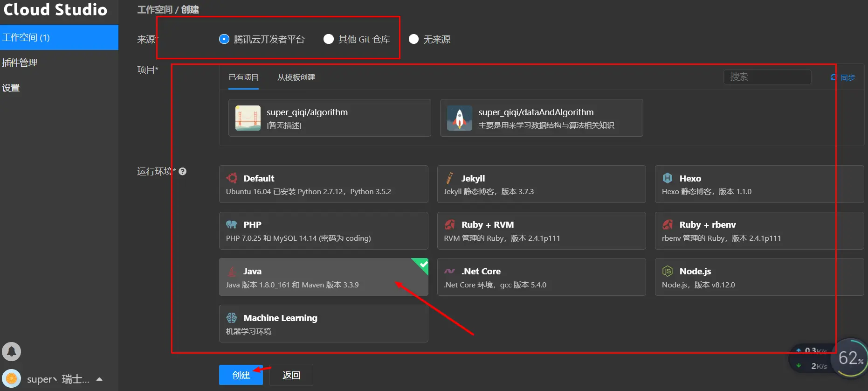
Task: Focus the 搜索 project search field
Action: point(767,77)
